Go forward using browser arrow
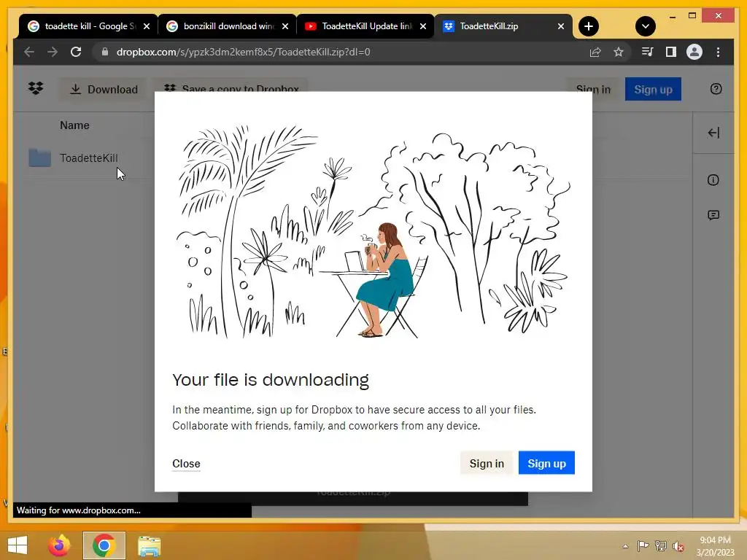 (53, 52)
